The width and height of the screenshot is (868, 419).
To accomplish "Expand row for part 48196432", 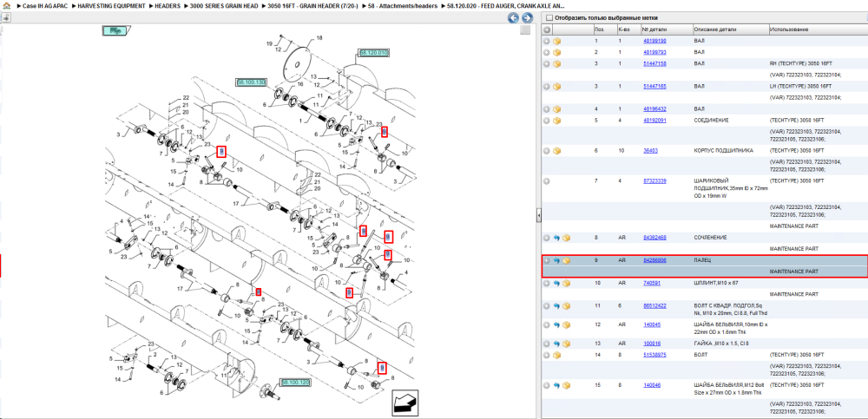I will [x=546, y=109].
